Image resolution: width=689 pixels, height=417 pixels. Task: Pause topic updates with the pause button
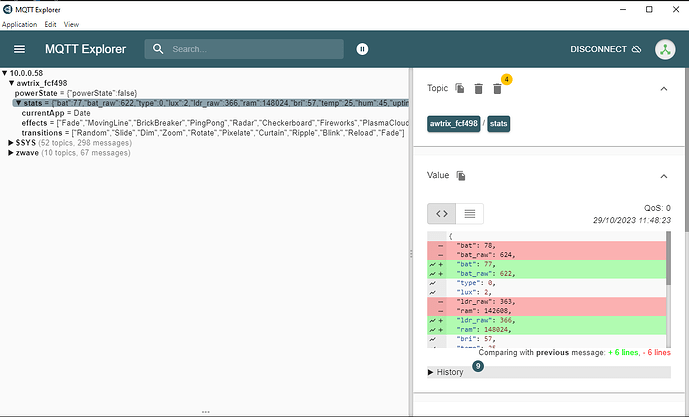[362, 49]
